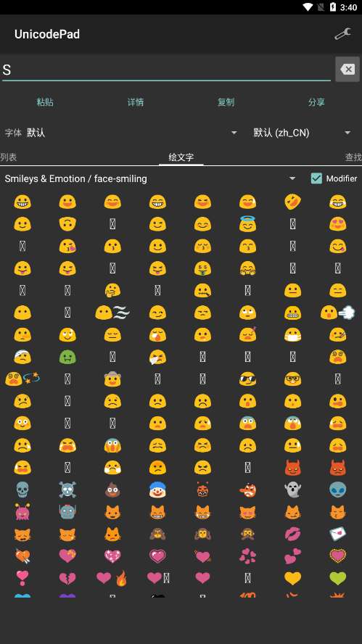Pick the thinking face emoji

click(112, 290)
